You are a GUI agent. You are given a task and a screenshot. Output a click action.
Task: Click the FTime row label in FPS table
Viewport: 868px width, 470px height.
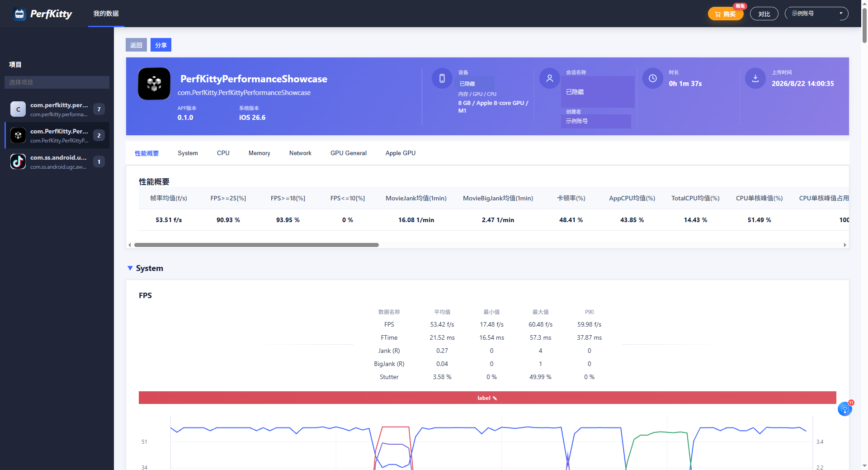[389, 337]
